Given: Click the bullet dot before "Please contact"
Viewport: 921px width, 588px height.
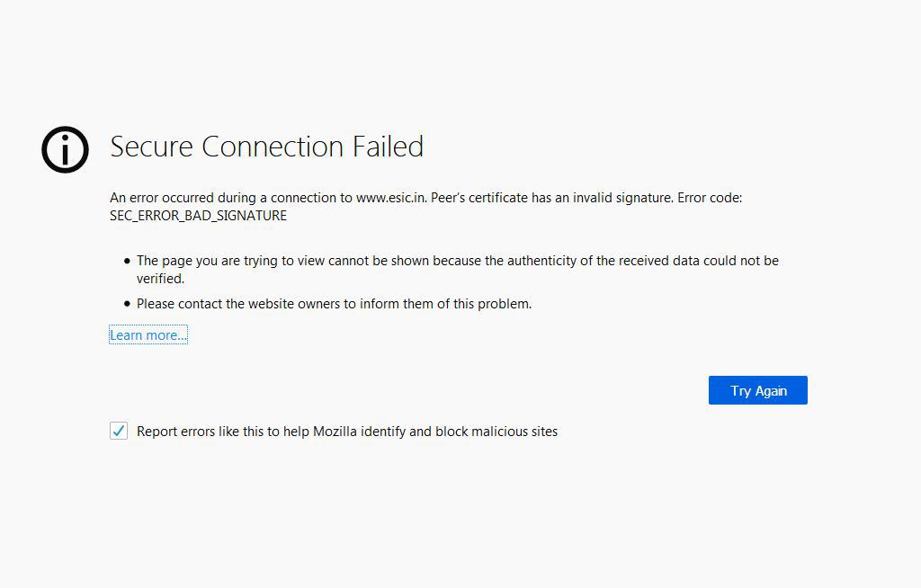Looking at the screenshot, I should [x=127, y=304].
